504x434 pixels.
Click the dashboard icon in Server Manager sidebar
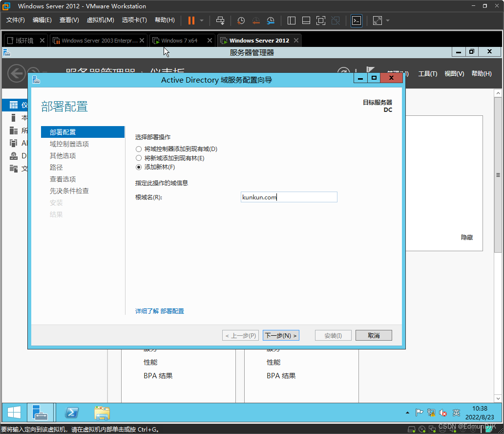(14, 105)
